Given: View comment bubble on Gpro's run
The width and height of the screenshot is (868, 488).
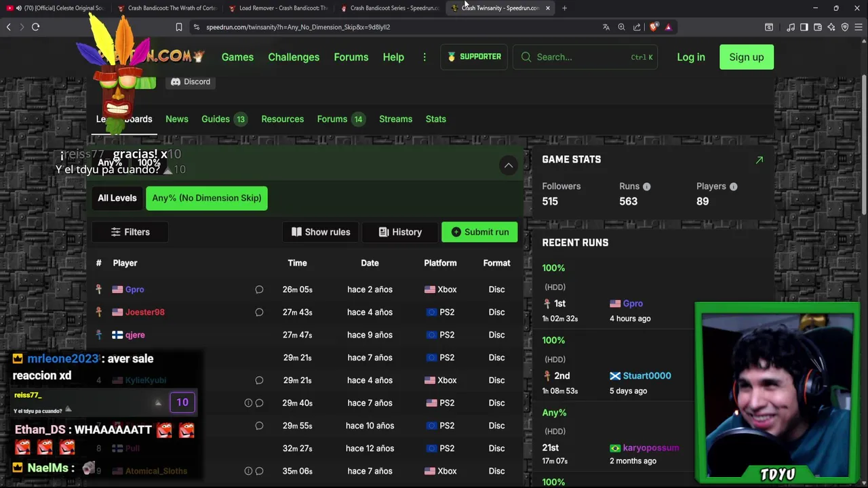Looking at the screenshot, I should [x=259, y=289].
